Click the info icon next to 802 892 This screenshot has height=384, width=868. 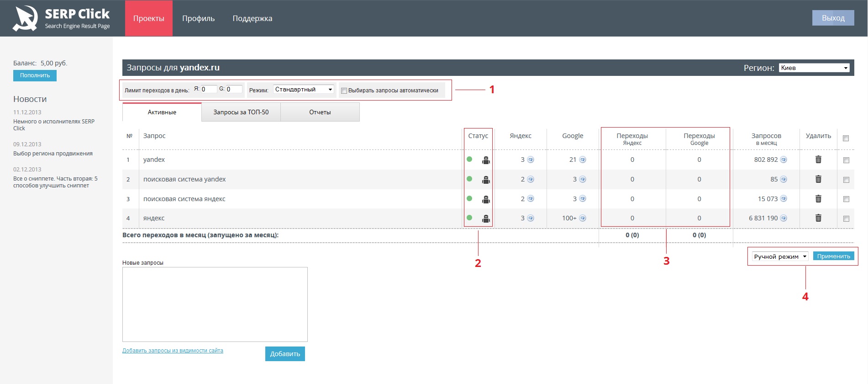tap(784, 160)
